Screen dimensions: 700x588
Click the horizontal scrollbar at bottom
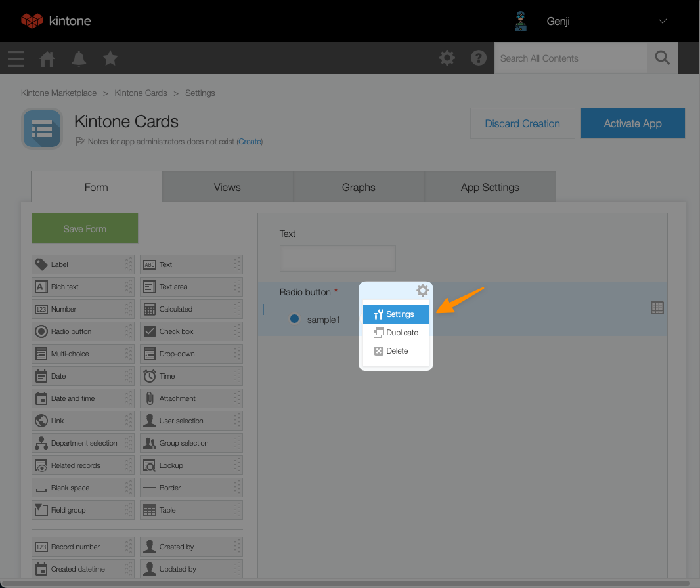click(345, 583)
